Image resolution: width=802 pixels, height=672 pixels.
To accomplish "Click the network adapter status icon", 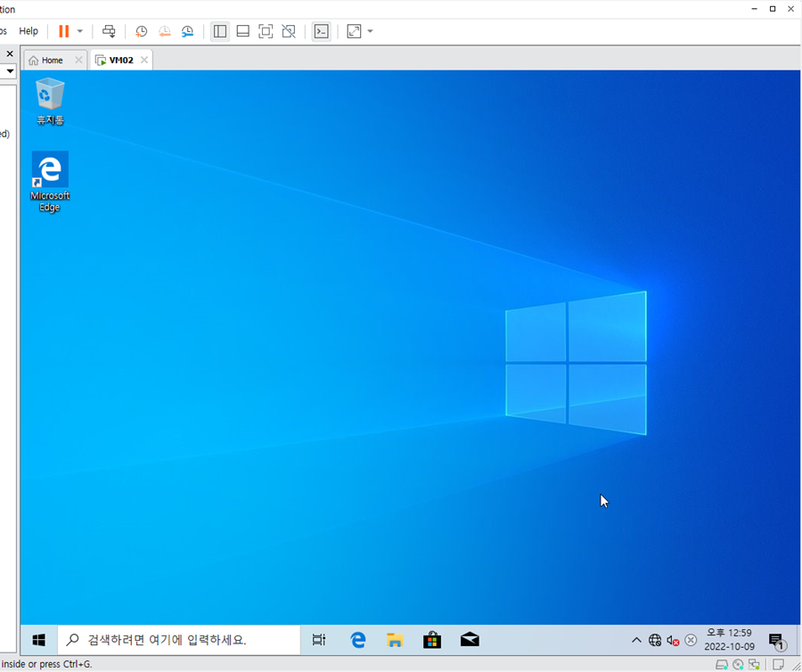I will 754,664.
